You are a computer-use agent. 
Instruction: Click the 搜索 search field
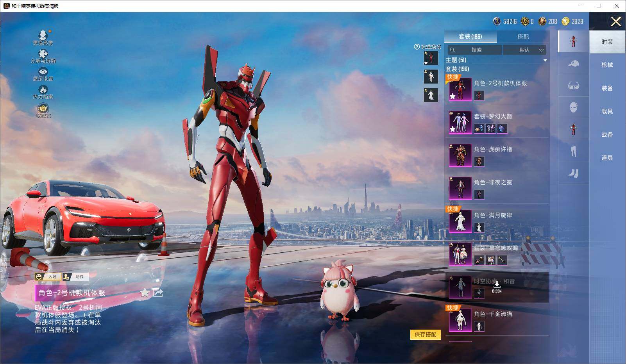coord(475,50)
